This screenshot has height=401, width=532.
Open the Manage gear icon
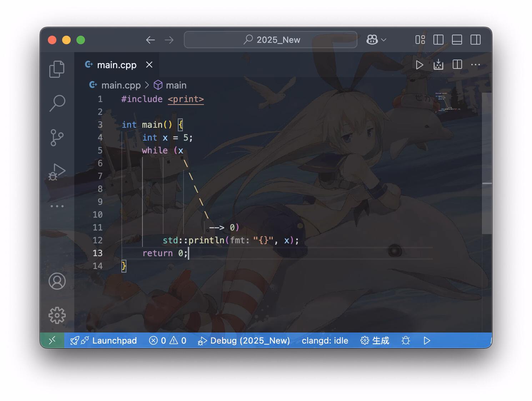click(x=57, y=315)
